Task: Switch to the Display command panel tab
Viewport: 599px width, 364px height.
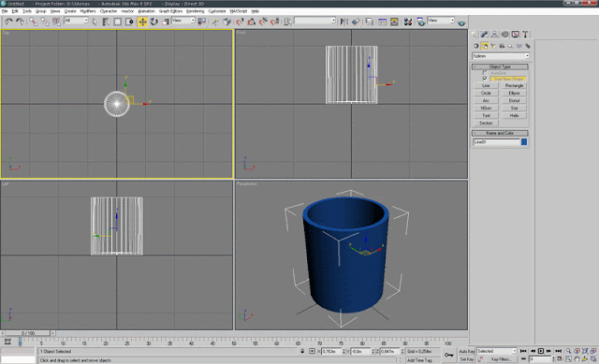Action: click(516, 35)
